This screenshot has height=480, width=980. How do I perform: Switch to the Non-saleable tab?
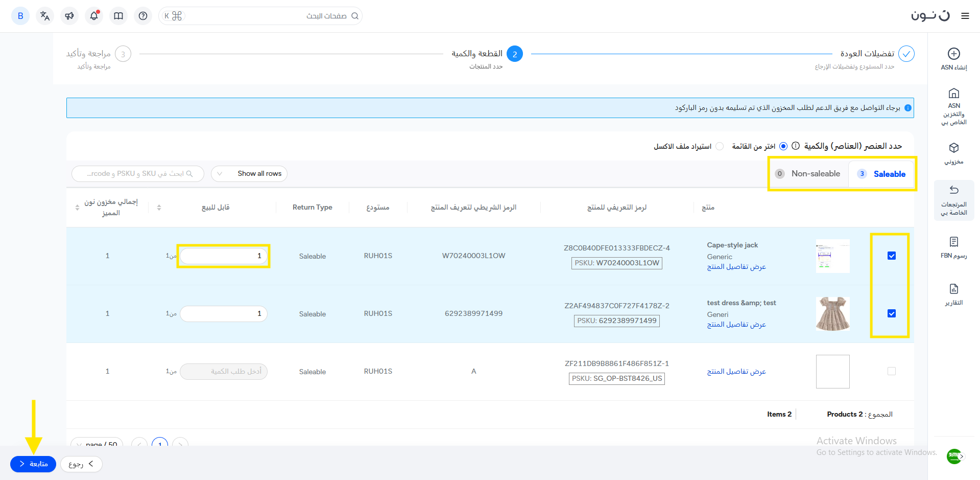(x=808, y=174)
